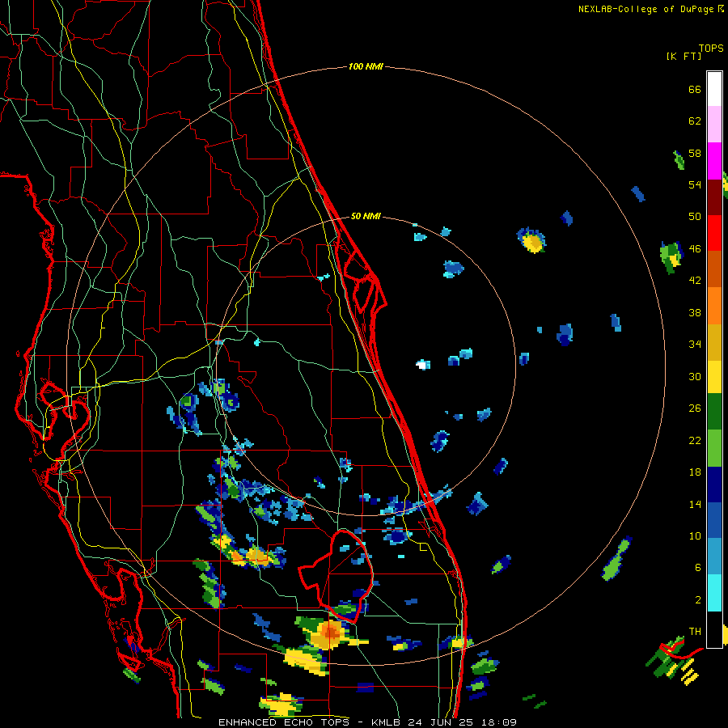The image size is (728, 728).
Task: Click the TH threshold legend label
Action: [695, 632]
